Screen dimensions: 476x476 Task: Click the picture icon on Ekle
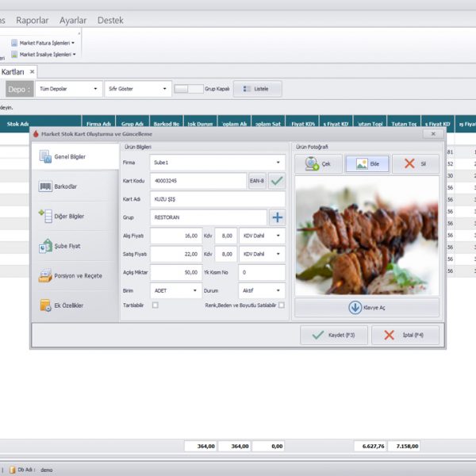coord(362,164)
